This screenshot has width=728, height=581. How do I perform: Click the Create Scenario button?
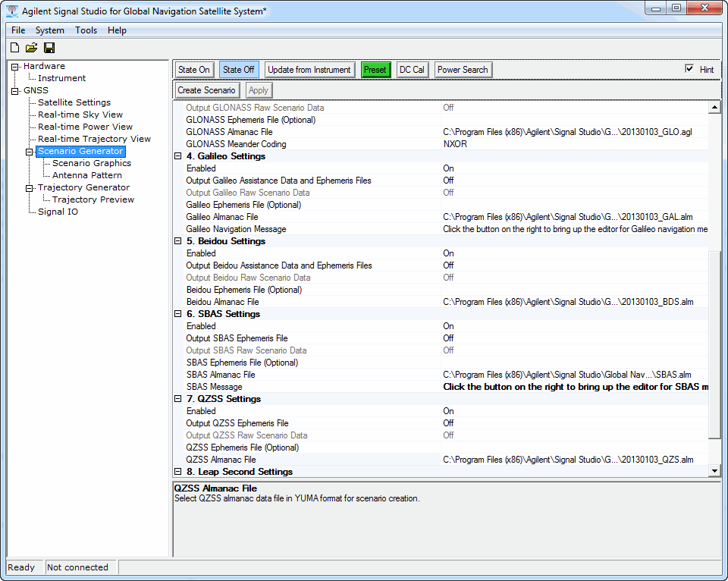coord(206,90)
